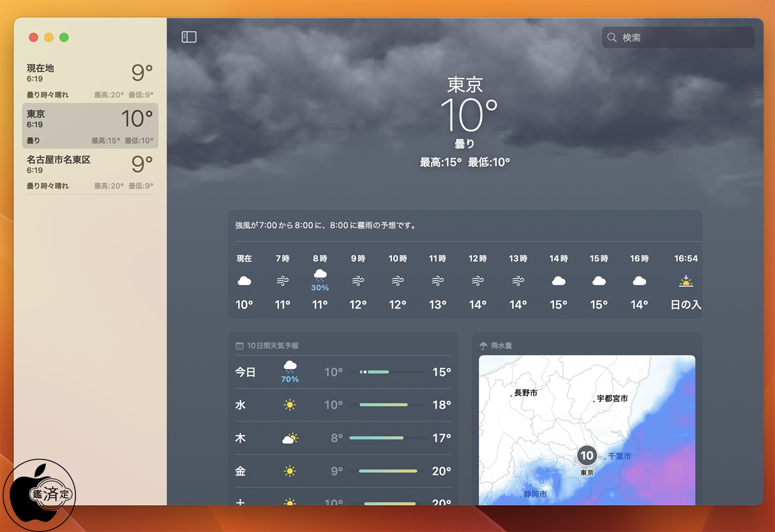Click the 7時 wind icon

tap(283, 281)
